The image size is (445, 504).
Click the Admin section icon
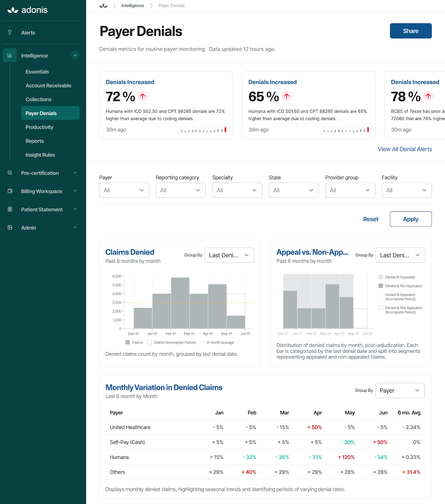pyautogui.click(x=10, y=228)
